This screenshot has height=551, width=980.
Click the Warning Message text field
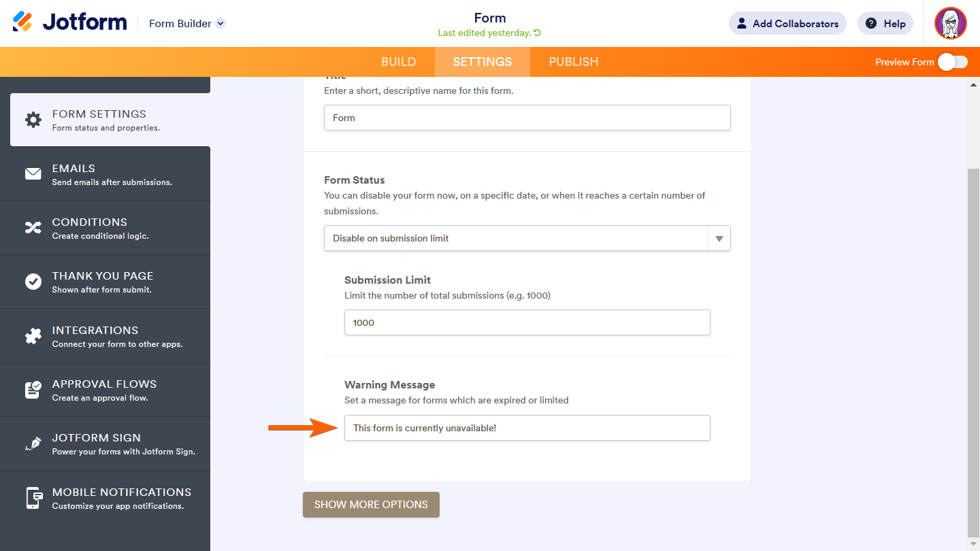click(x=527, y=428)
